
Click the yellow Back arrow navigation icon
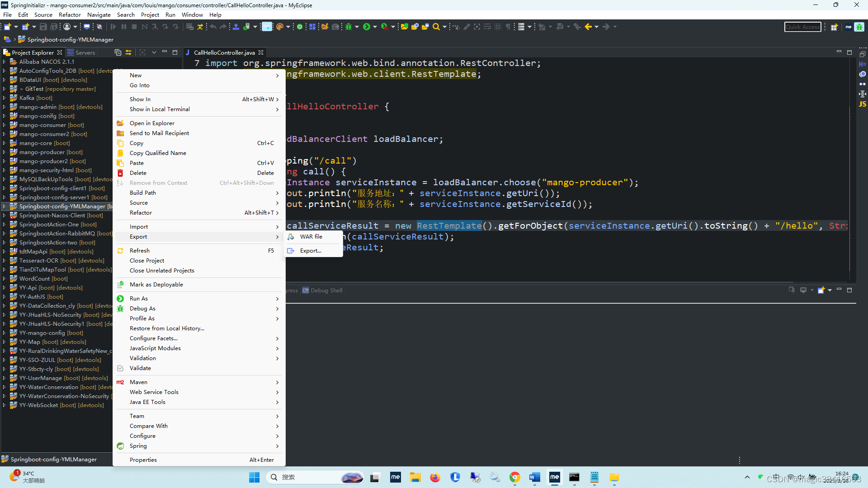pyautogui.click(x=588, y=27)
